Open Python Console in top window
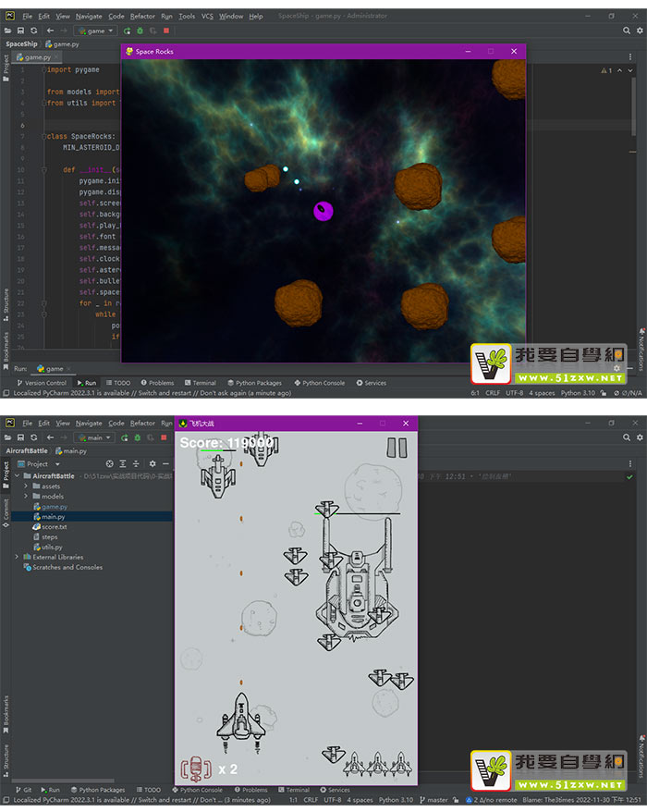 coord(320,383)
